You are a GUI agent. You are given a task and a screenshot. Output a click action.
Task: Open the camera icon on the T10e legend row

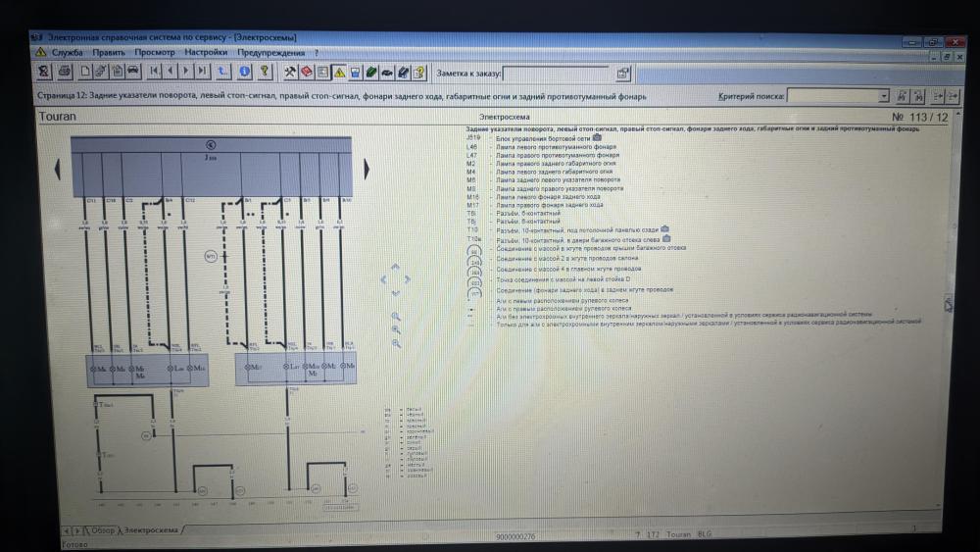coord(666,238)
